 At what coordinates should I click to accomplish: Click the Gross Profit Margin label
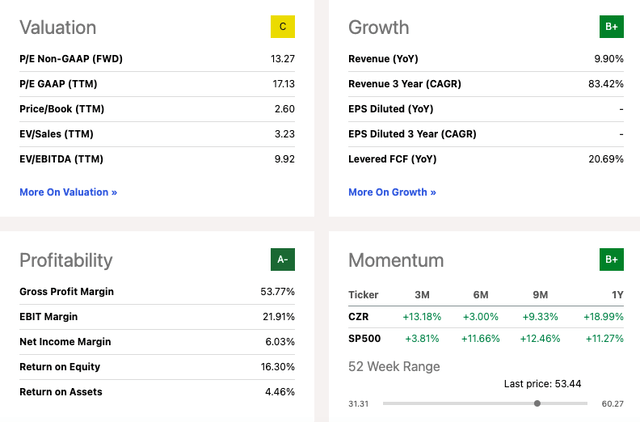pos(67,291)
